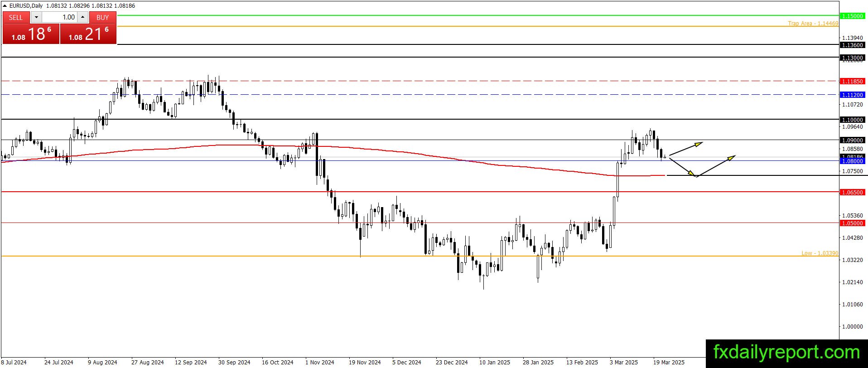Screen dimensions: 868x368
Task: Click the 1.00 volume input field
Action: (60, 17)
